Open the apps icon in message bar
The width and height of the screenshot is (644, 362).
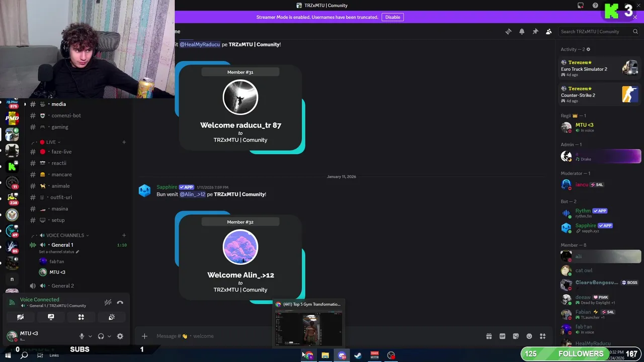[x=542, y=336]
